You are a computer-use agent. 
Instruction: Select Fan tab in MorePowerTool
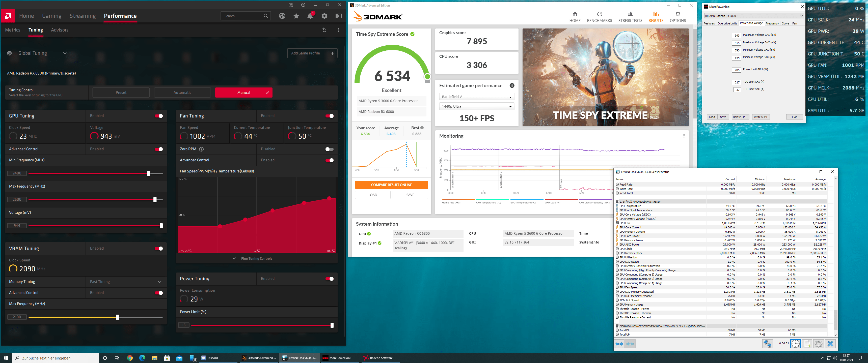coord(794,24)
